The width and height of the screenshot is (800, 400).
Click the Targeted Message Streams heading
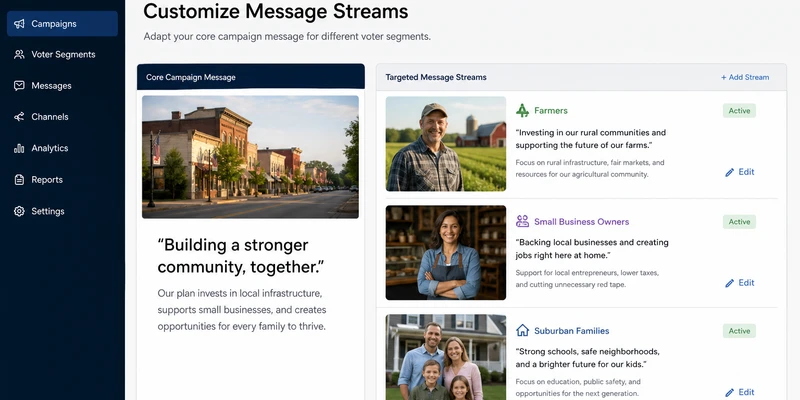(x=436, y=78)
